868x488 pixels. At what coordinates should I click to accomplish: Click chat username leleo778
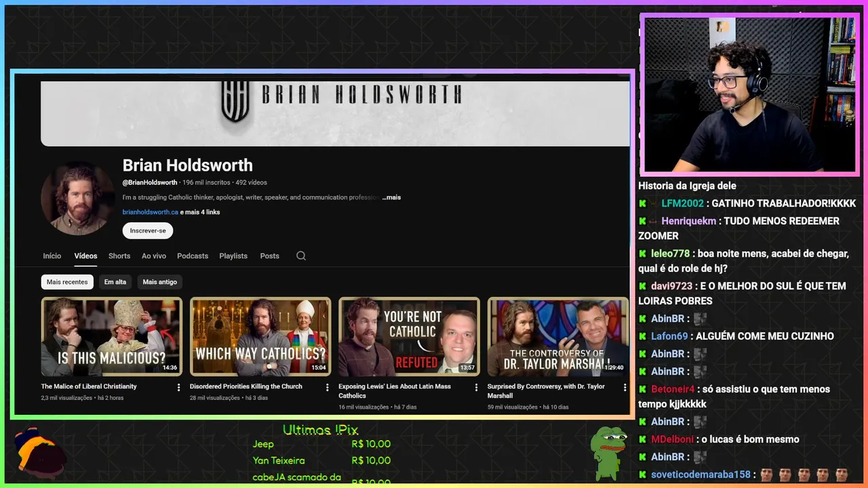671,253
